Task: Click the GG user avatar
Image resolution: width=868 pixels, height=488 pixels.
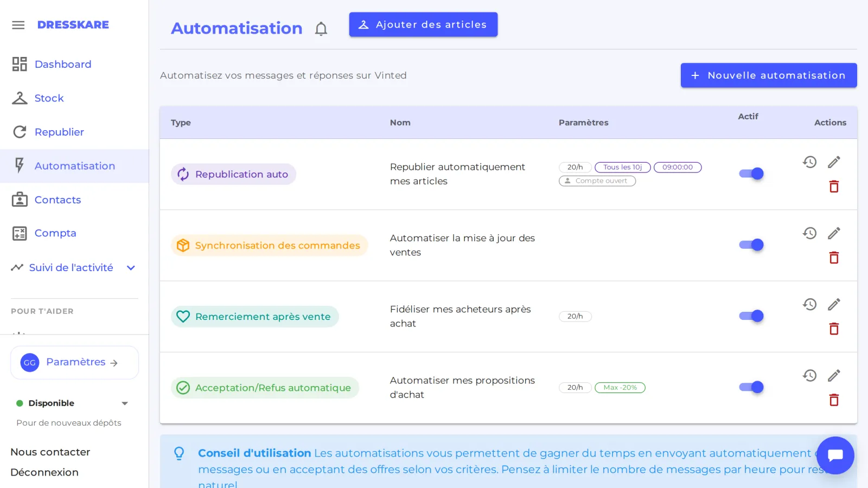Action: (x=30, y=362)
